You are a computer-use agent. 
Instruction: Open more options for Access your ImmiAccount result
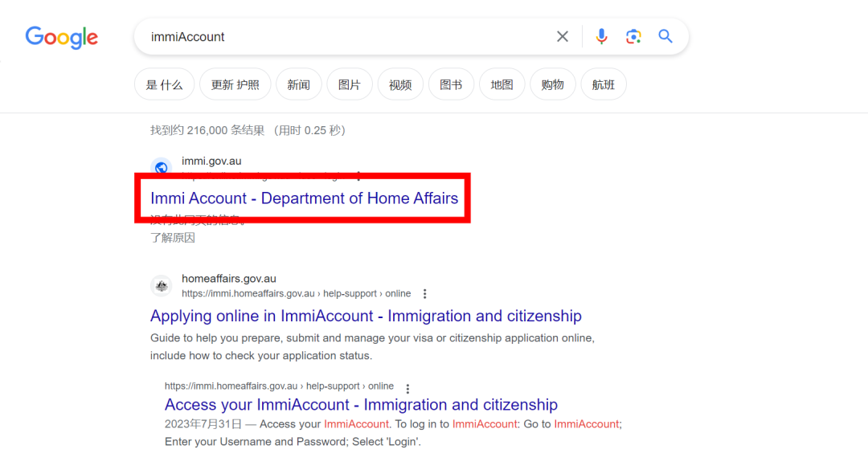[407, 389]
